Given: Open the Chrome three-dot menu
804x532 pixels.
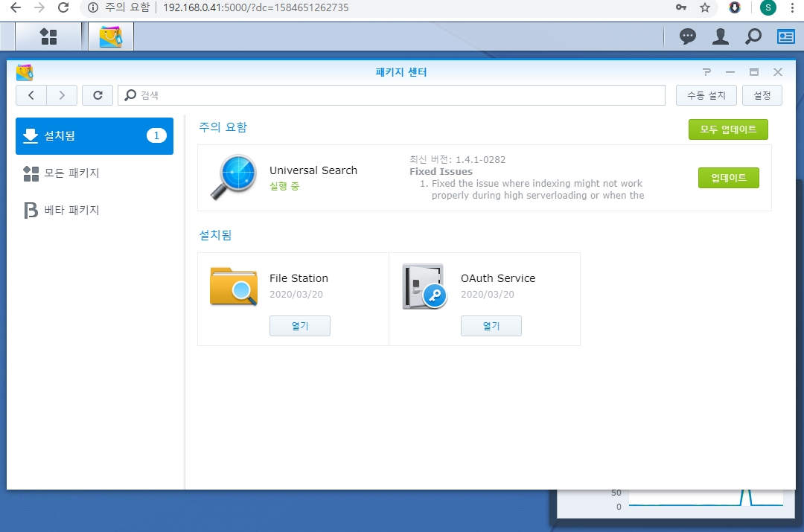Looking at the screenshot, I should click(x=793, y=7).
